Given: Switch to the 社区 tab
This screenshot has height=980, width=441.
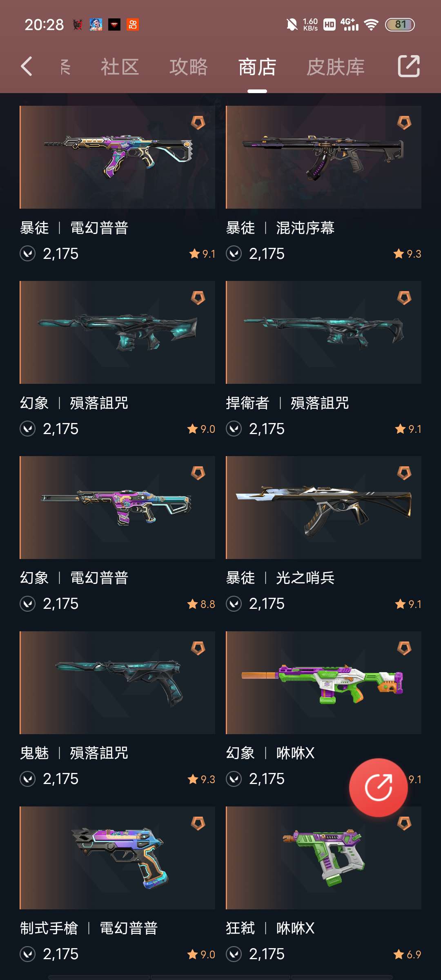Looking at the screenshot, I should coord(120,67).
